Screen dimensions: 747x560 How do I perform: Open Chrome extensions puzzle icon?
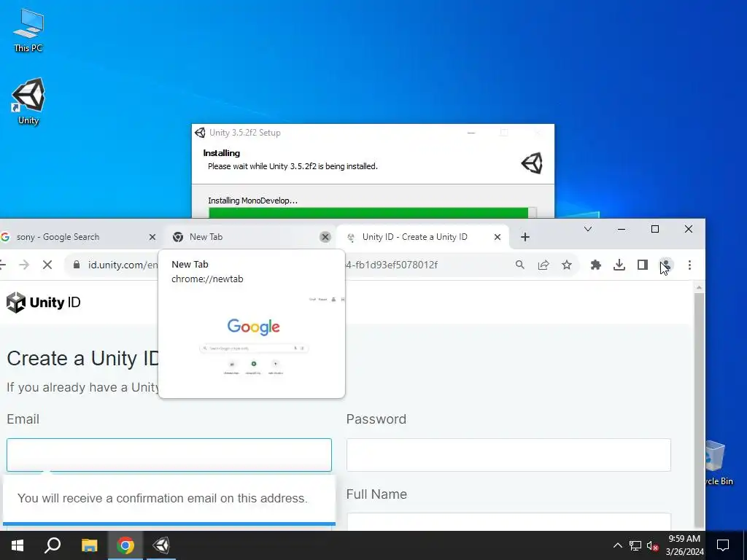click(595, 265)
